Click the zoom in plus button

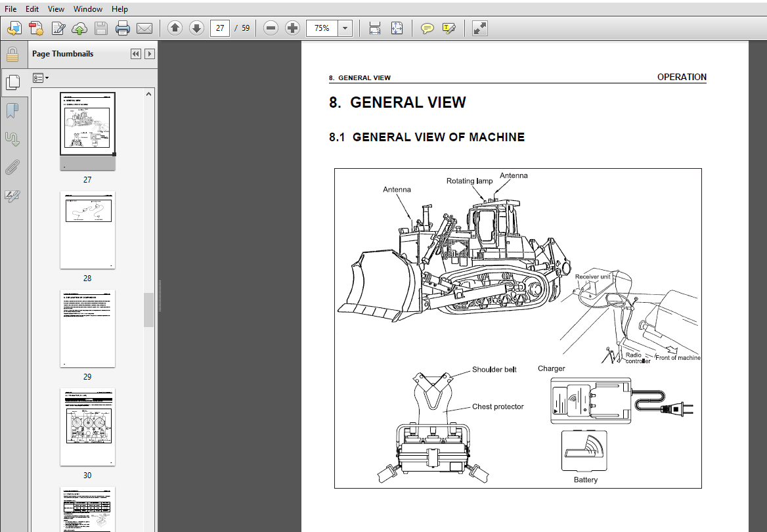pos(292,28)
